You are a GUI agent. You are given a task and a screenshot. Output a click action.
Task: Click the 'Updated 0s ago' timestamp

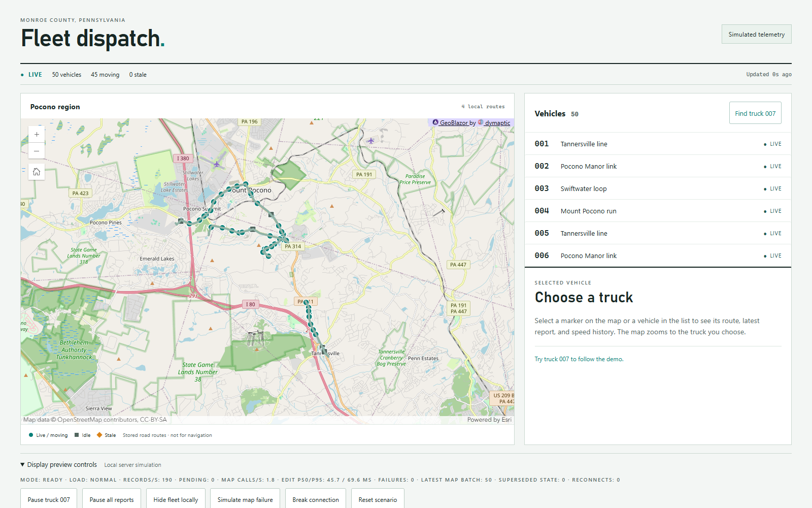click(769, 74)
